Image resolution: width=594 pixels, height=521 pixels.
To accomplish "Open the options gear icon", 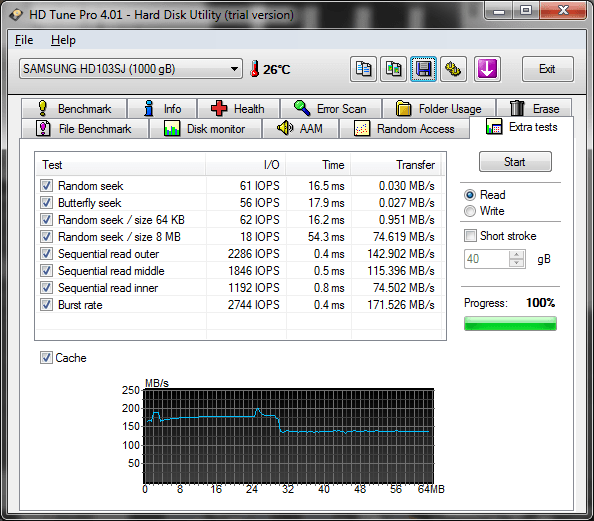I will [x=453, y=69].
